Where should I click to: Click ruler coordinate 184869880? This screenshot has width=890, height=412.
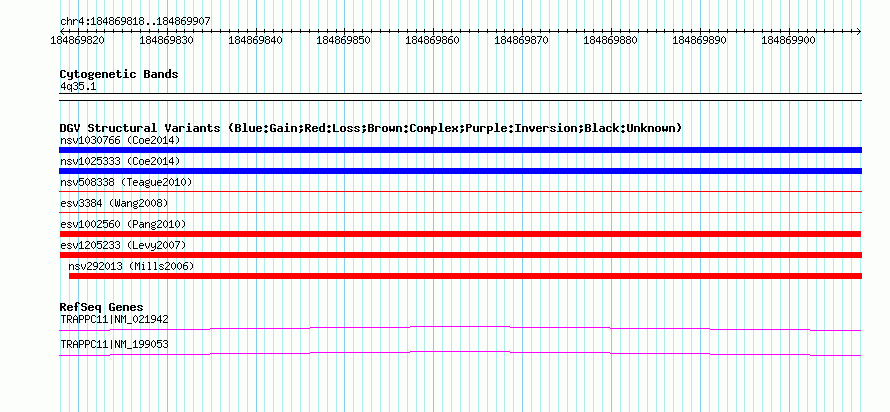[610, 40]
